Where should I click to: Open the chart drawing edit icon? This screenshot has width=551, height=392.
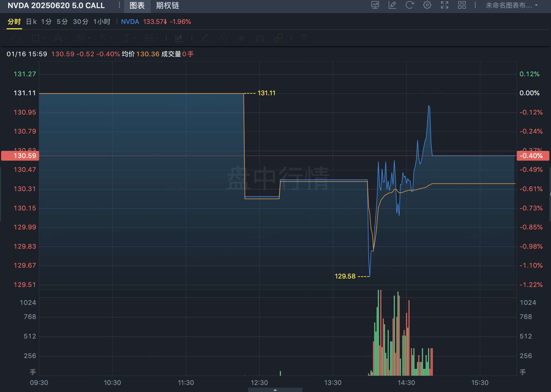392,5
